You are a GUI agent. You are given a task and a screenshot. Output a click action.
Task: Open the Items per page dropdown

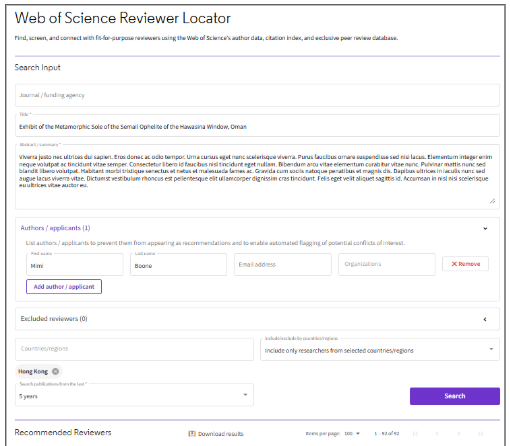[x=352, y=433]
